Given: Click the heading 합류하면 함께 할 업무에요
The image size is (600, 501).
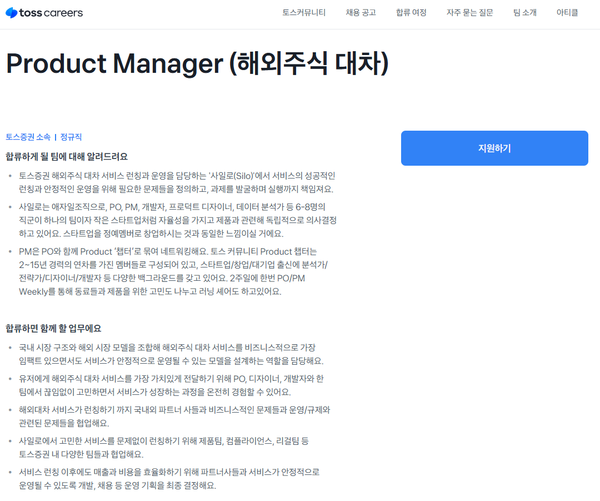Looking at the screenshot, I should tap(54, 328).
